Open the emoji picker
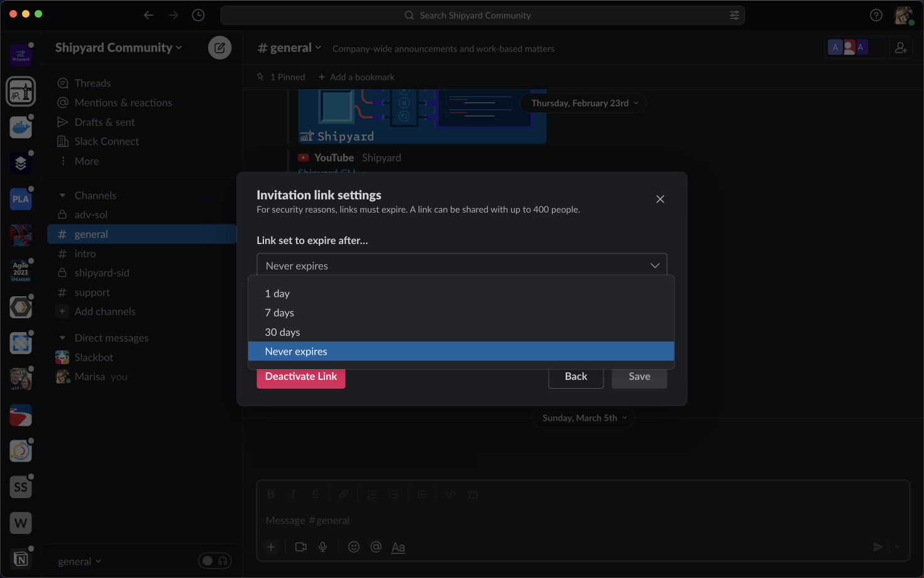924x578 pixels. tap(354, 547)
